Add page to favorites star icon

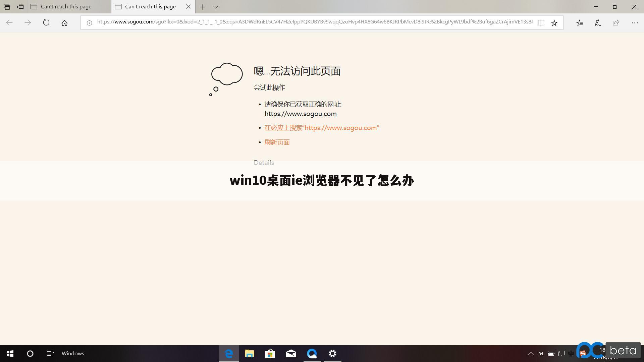pyautogui.click(x=554, y=23)
